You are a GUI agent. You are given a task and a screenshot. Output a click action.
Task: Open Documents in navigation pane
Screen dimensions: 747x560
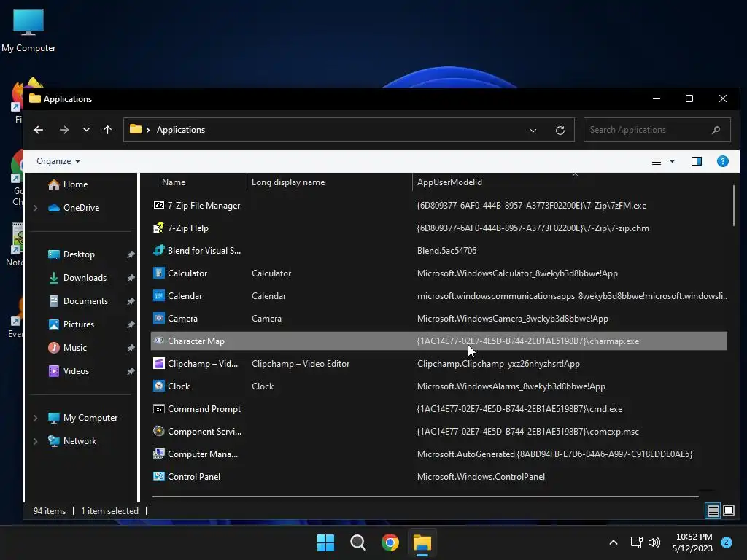point(85,301)
